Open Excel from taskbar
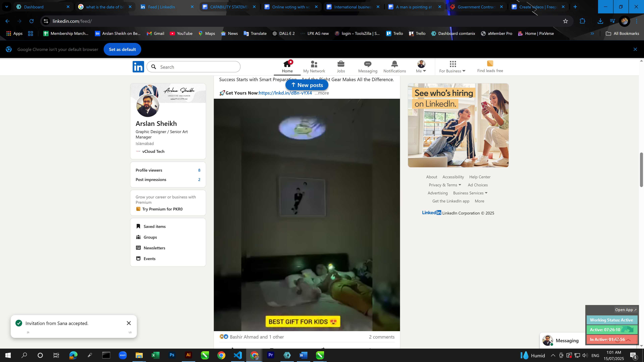Image resolution: width=644 pixels, height=362 pixels. pos(155,355)
